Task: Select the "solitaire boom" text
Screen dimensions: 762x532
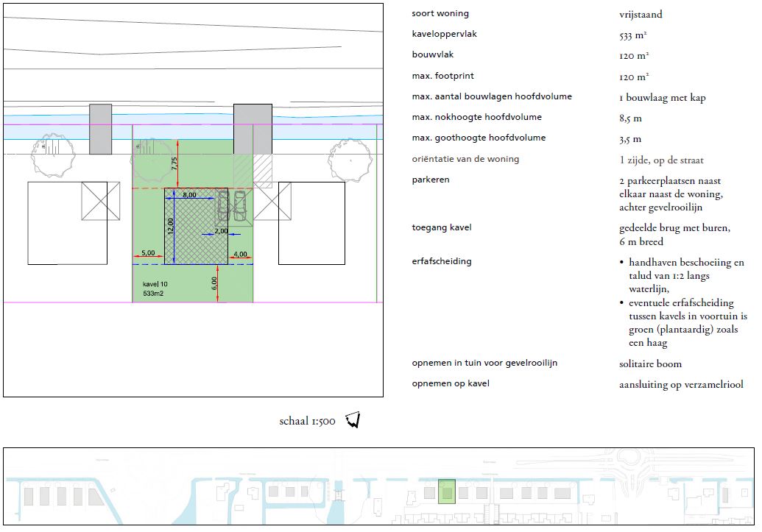Action: tap(650, 363)
